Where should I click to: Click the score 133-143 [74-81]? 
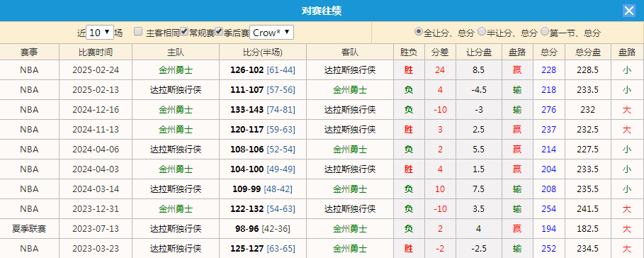(x=263, y=110)
